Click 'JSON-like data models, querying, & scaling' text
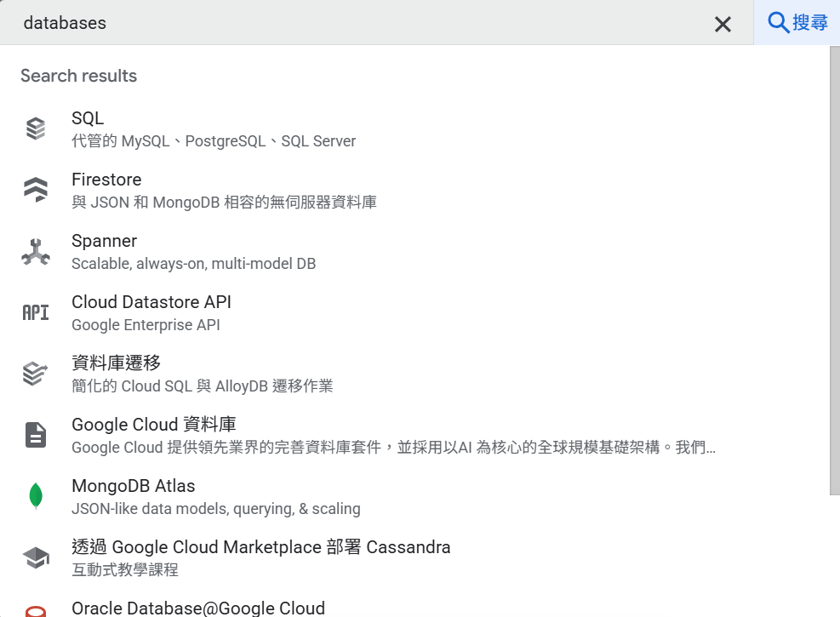Screen dimensions: 840x617 (216, 508)
